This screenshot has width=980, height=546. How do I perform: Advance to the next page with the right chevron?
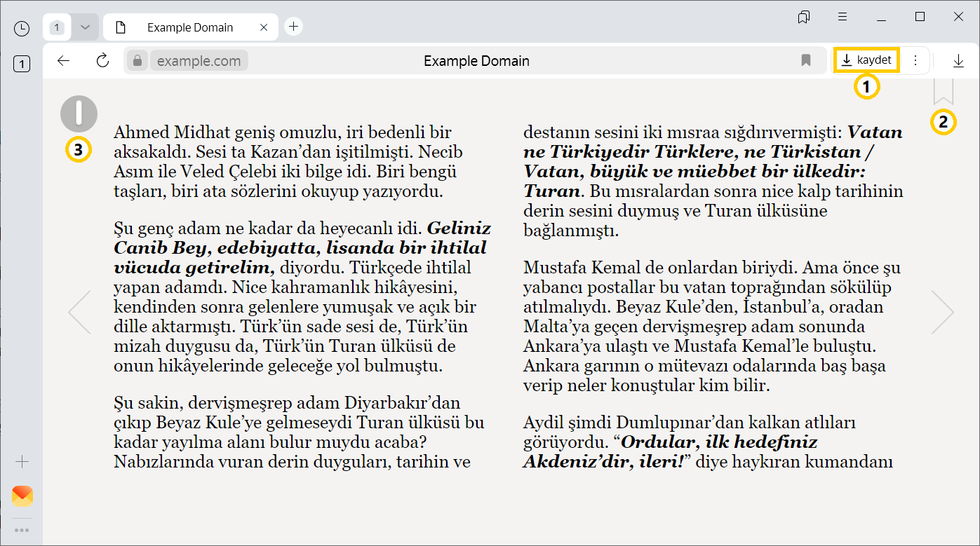(942, 313)
